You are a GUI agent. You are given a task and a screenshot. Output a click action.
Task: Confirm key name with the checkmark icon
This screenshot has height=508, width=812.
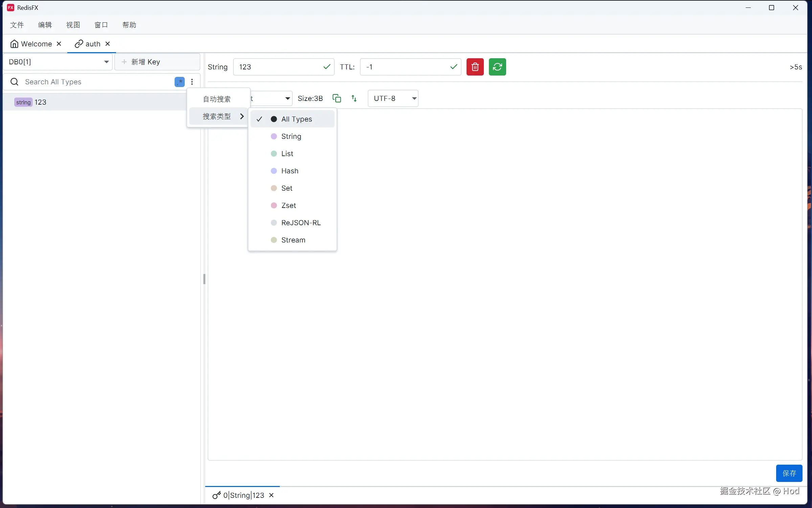(x=326, y=67)
